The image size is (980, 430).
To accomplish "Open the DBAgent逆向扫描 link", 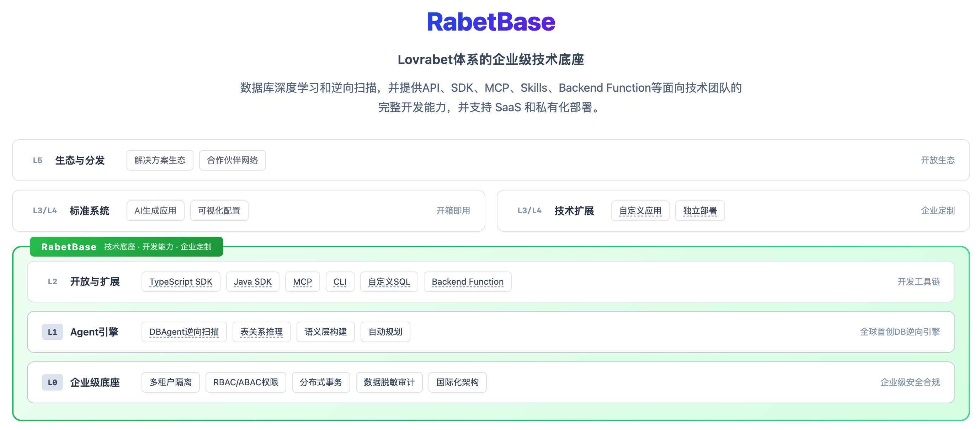I will click(x=184, y=332).
